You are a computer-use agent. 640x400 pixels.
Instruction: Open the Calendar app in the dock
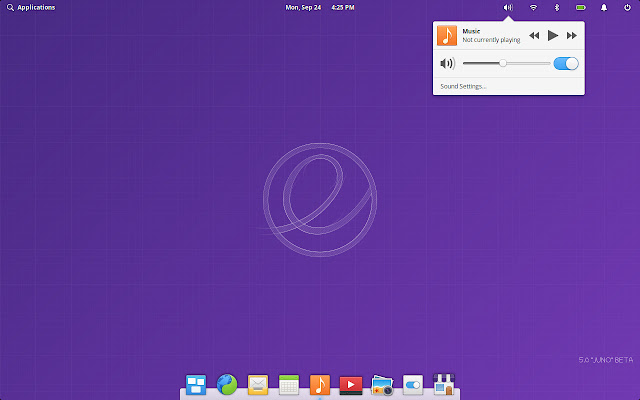[x=289, y=385]
